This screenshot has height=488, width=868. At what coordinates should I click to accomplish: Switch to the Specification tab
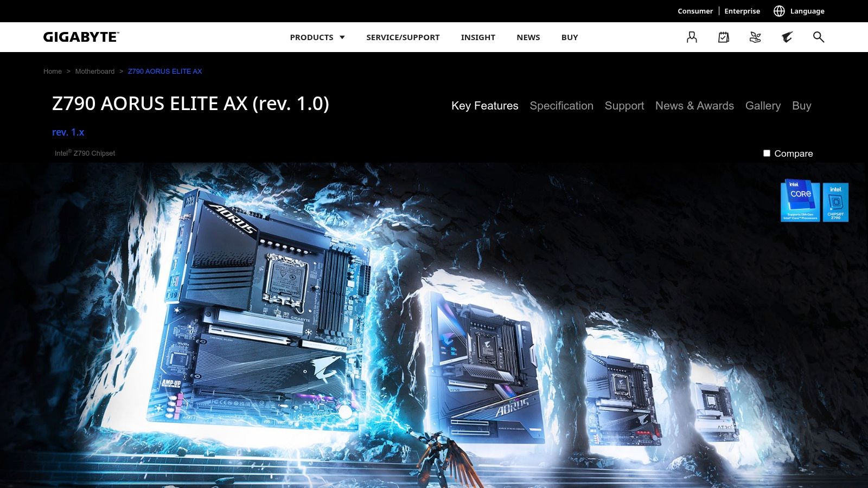pos(561,106)
